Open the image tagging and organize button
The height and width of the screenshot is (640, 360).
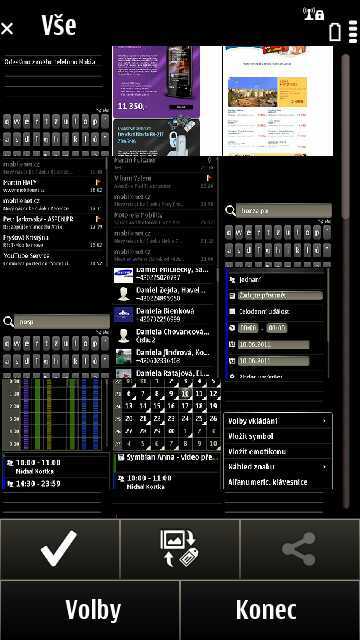point(180,549)
